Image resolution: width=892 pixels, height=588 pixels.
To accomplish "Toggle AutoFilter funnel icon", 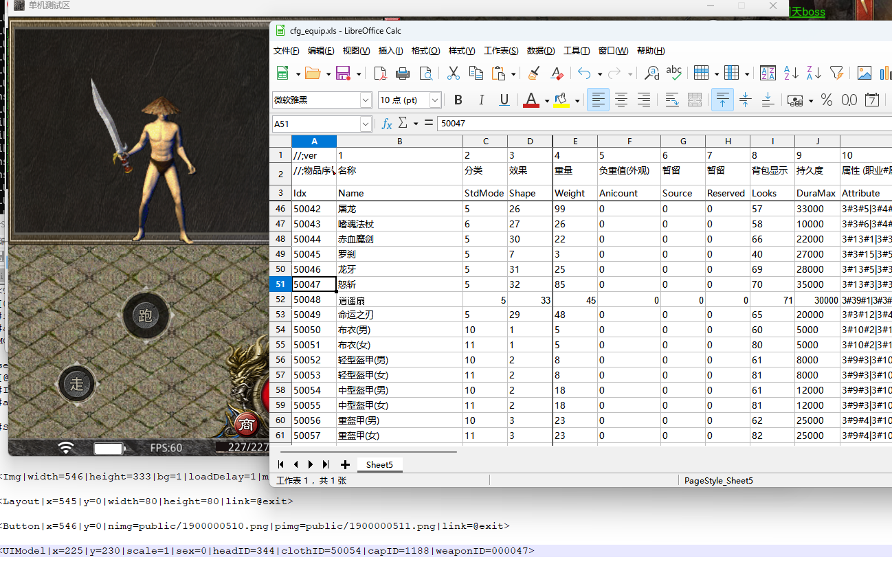I will click(836, 73).
